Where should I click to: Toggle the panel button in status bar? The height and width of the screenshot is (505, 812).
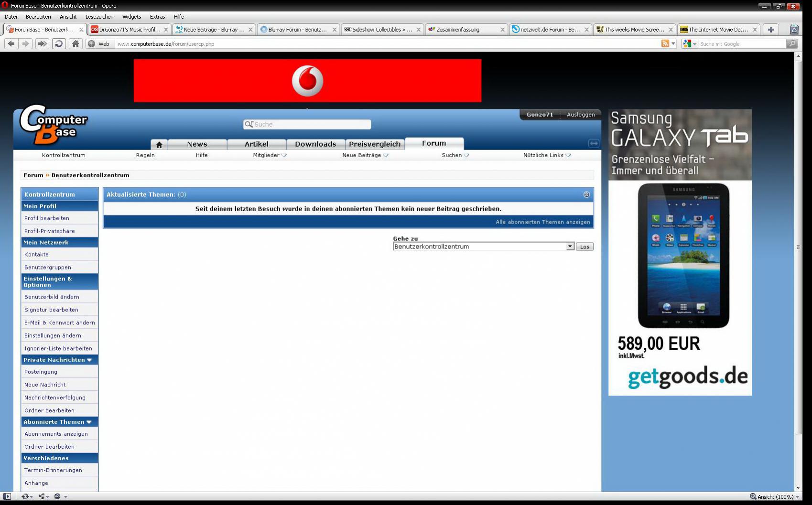(x=7, y=496)
